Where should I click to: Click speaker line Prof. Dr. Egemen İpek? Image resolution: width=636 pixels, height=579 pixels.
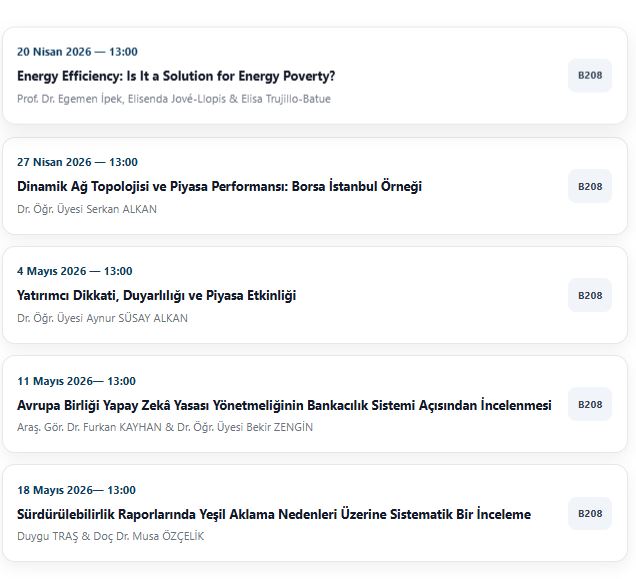[174, 99]
